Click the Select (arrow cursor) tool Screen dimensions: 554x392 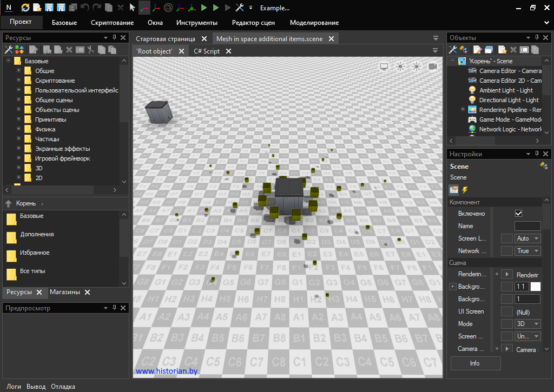[x=132, y=8]
